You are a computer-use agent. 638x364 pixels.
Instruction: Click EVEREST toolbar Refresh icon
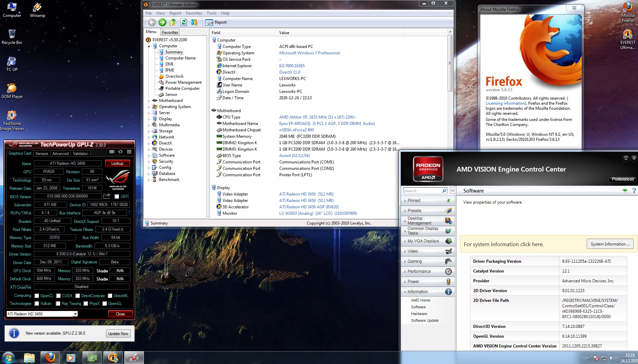[x=183, y=22]
